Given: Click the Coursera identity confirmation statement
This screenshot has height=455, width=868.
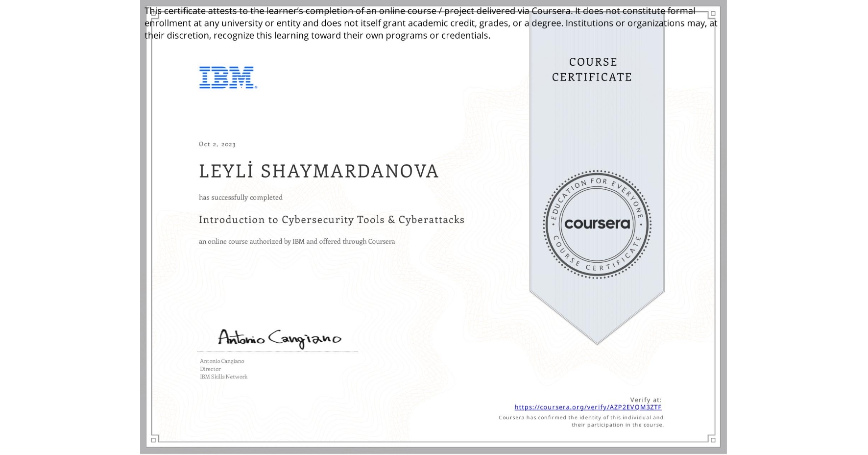Looking at the screenshot, I should (581, 421).
